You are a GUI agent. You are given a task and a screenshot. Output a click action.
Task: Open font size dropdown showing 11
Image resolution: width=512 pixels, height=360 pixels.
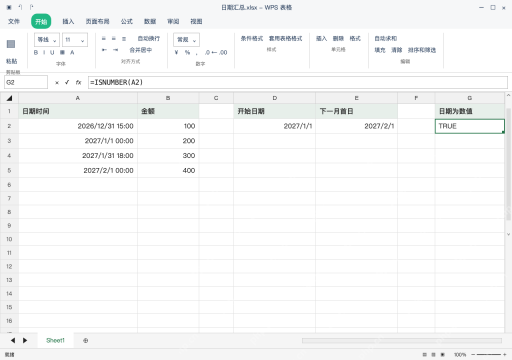click(75, 40)
